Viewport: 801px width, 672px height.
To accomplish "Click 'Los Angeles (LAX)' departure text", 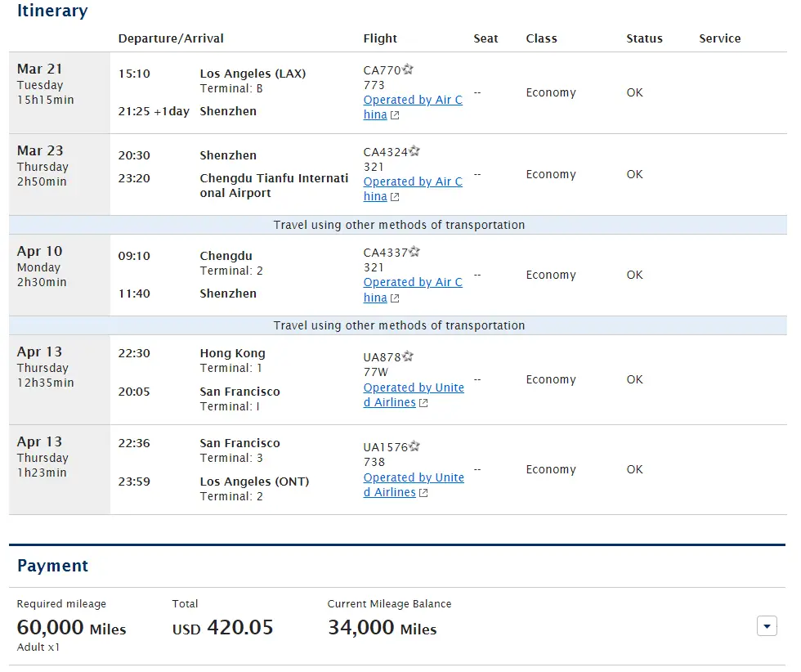I will point(253,74).
